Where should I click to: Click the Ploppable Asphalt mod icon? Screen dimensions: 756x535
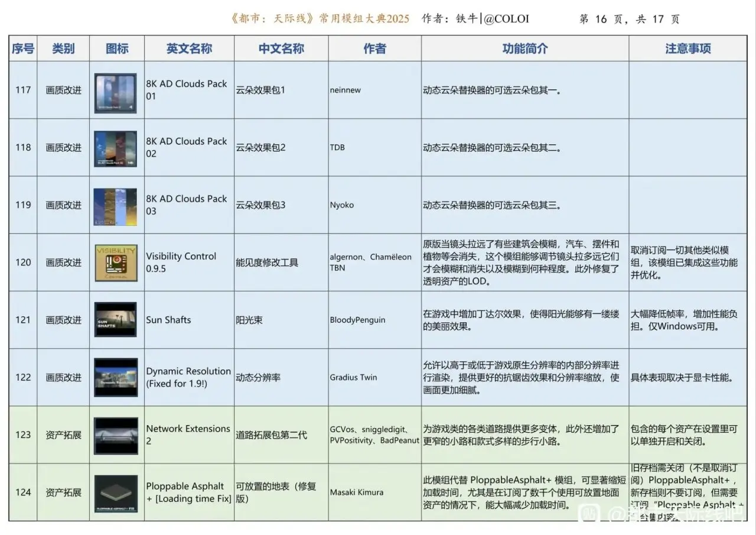(x=116, y=492)
